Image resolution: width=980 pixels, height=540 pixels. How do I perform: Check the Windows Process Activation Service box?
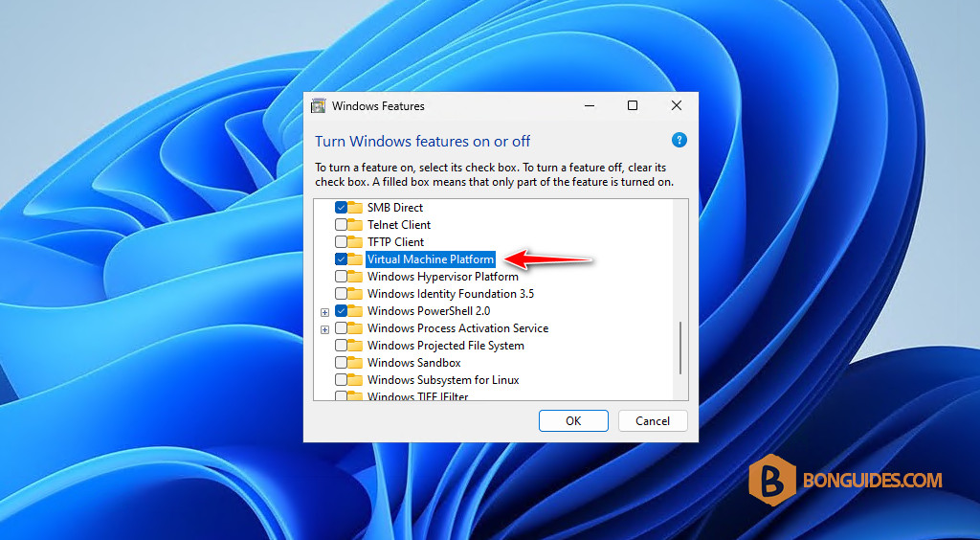point(341,328)
